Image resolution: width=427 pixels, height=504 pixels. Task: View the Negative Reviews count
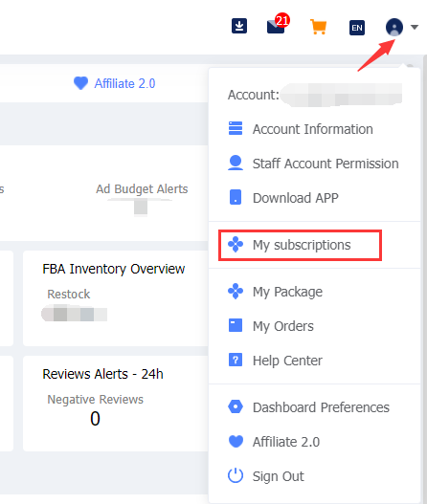pos(95,419)
